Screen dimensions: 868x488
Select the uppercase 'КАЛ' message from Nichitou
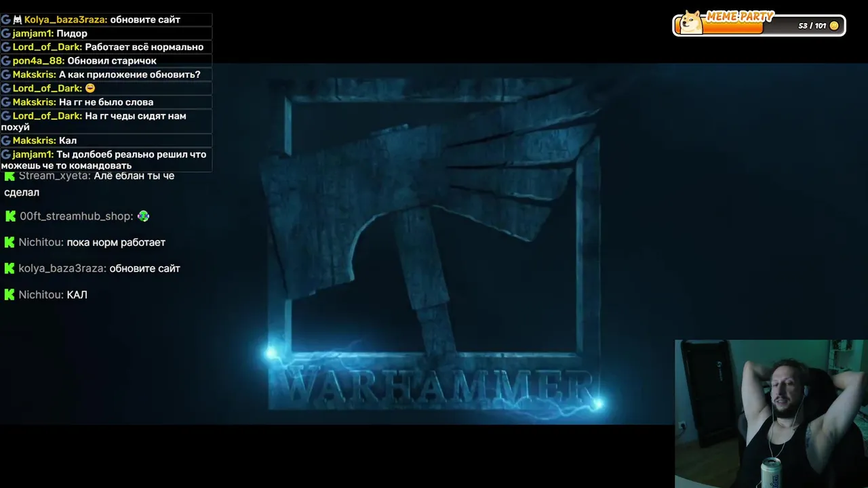pyautogui.click(x=77, y=295)
